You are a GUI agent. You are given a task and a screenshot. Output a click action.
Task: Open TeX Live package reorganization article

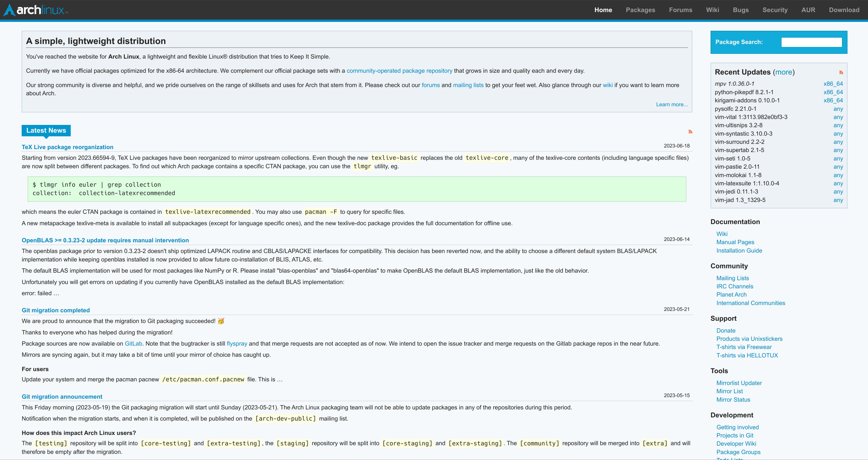coord(67,147)
